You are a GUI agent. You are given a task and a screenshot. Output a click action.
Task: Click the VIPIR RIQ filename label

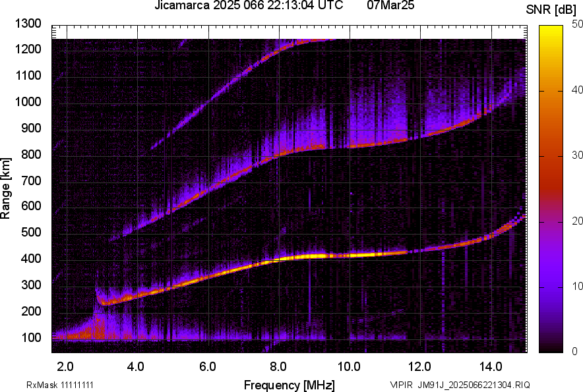click(459, 385)
